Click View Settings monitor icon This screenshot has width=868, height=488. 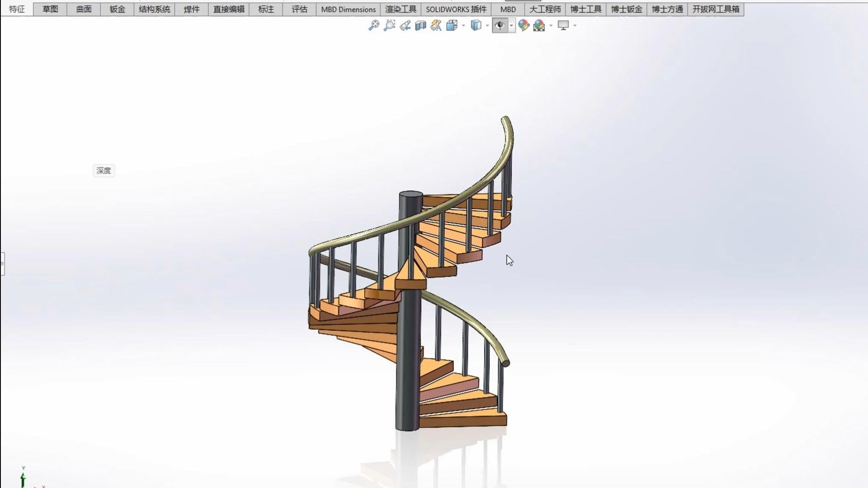tap(563, 26)
